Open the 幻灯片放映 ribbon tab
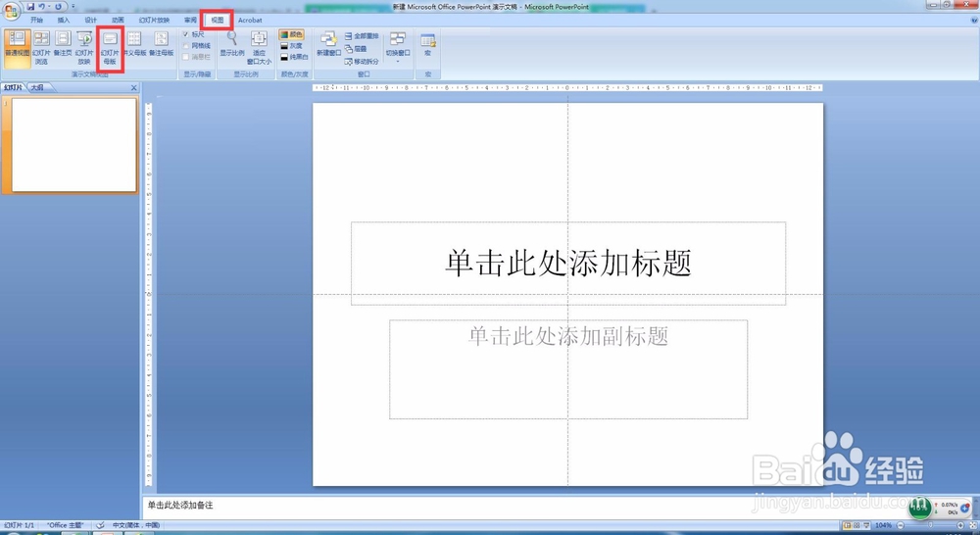This screenshot has width=980, height=535. tap(154, 20)
